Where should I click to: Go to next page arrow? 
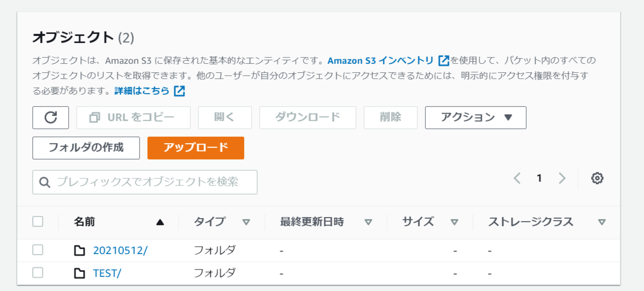(562, 178)
